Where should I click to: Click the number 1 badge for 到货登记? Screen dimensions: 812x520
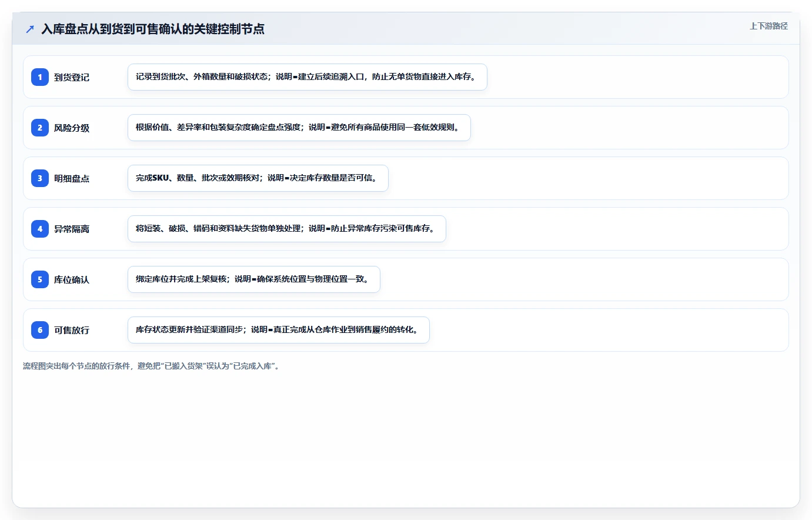click(40, 77)
